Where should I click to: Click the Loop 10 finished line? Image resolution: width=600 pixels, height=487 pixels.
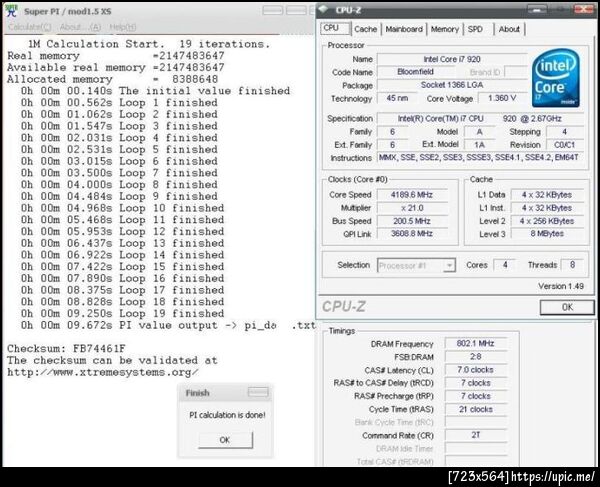[x=122, y=208]
